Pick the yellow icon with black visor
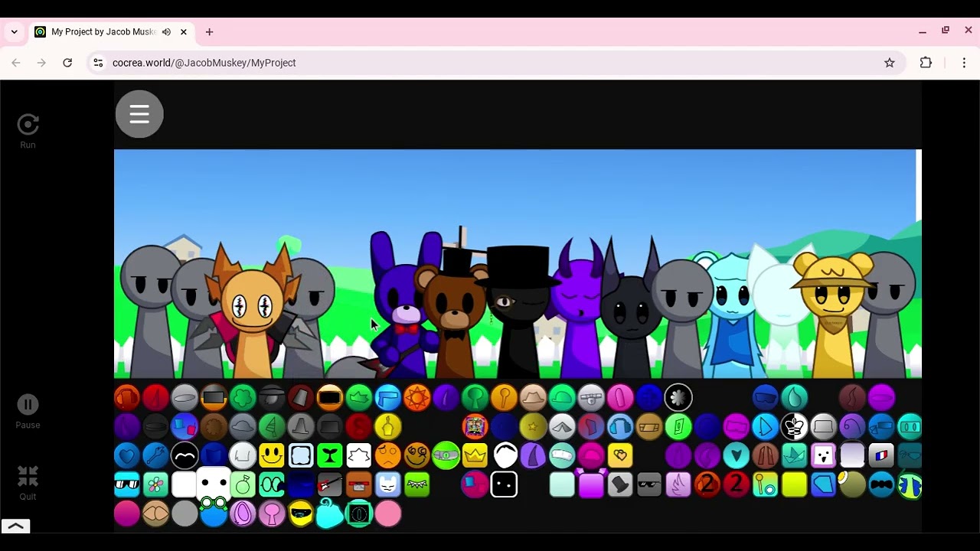This screenshot has width=980, height=551. pos(301,514)
